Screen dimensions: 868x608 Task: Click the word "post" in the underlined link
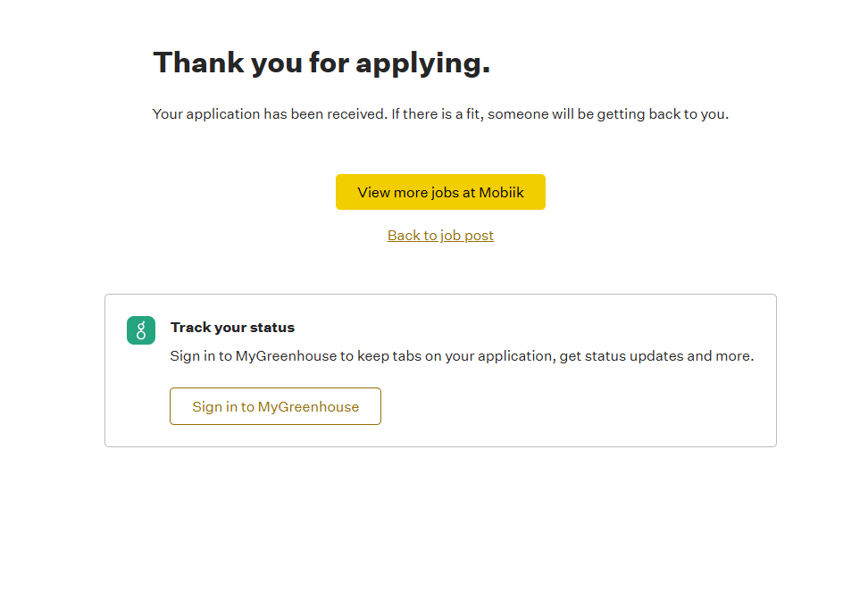pos(479,236)
